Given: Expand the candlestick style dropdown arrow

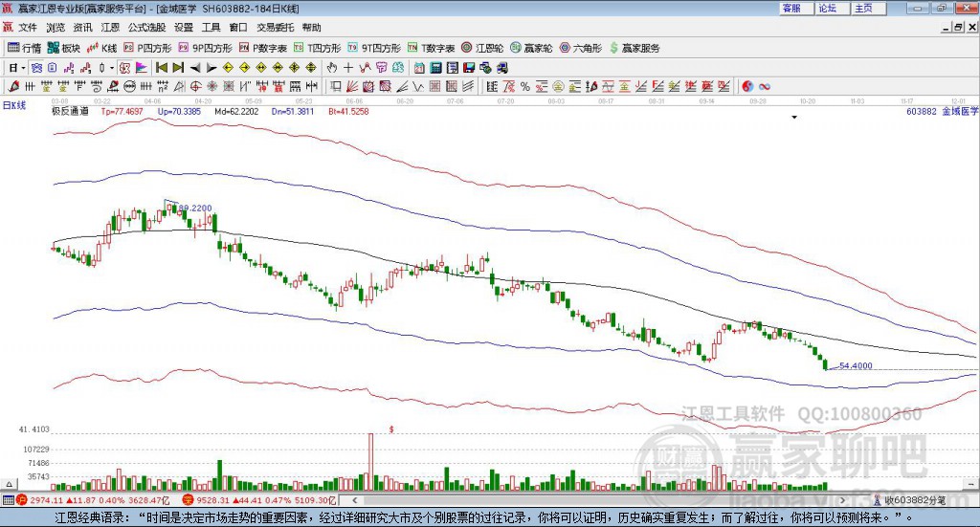Looking at the screenshot, I should [x=112, y=68].
